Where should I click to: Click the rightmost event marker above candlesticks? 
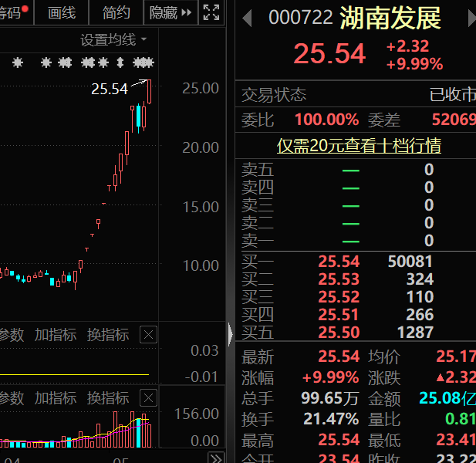pyautogui.click(x=143, y=62)
